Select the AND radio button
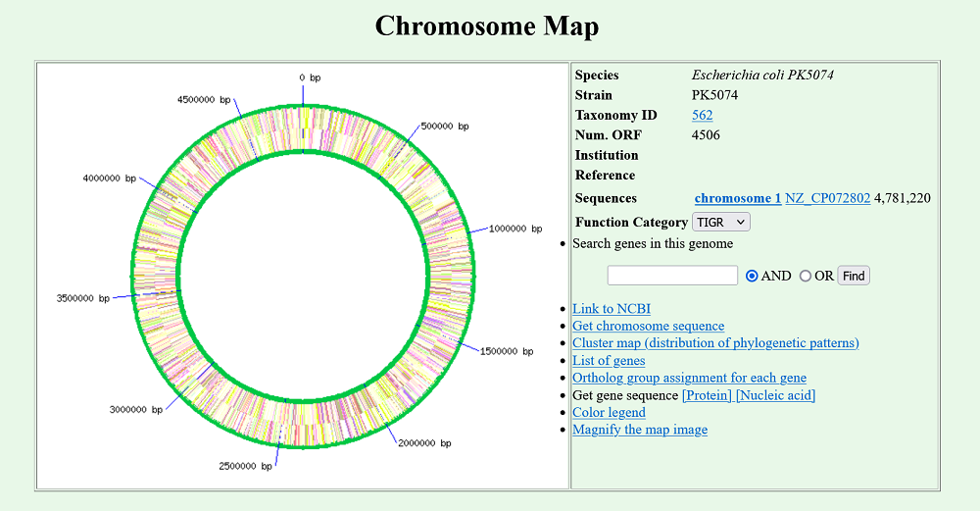This screenshot has height=511, width=980. 752,276
